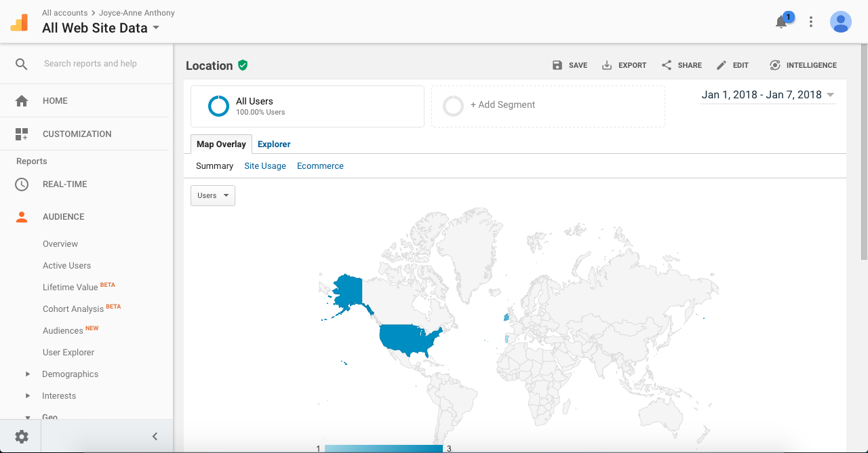
Task: Switch to the Explorer tab
Action: (274, 144)
